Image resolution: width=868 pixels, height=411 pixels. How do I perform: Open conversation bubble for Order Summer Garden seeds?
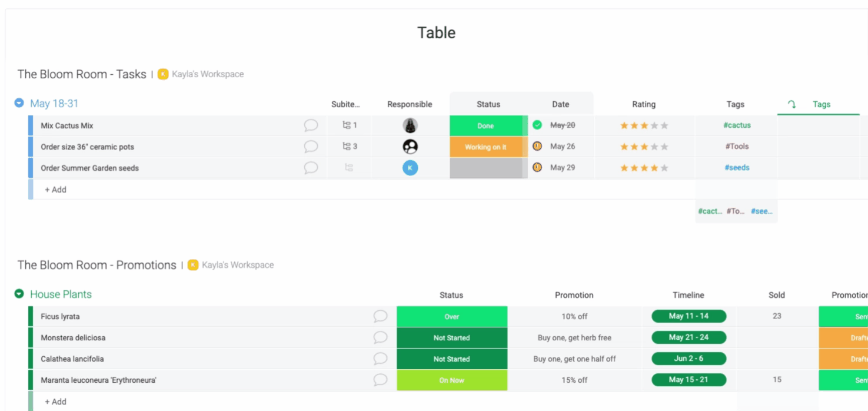click(311, 168)
